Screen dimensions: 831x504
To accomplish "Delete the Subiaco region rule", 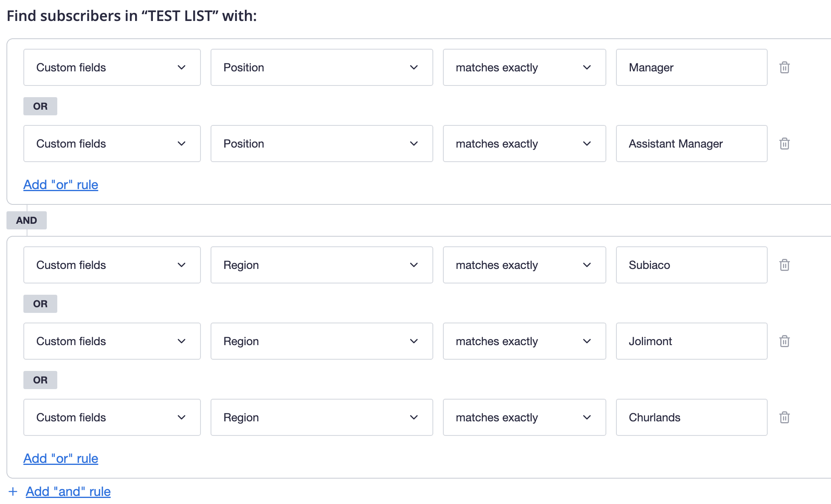I will (784, 265).
